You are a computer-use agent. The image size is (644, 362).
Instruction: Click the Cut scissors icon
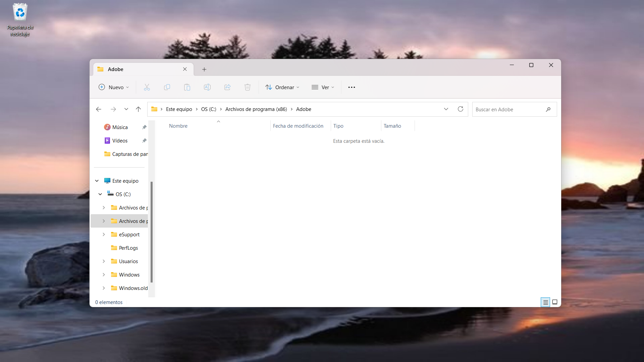point(147,87)
